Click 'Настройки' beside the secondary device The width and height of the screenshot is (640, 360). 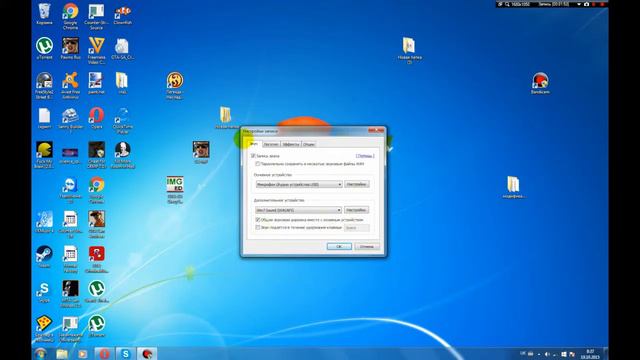(357, 210)
